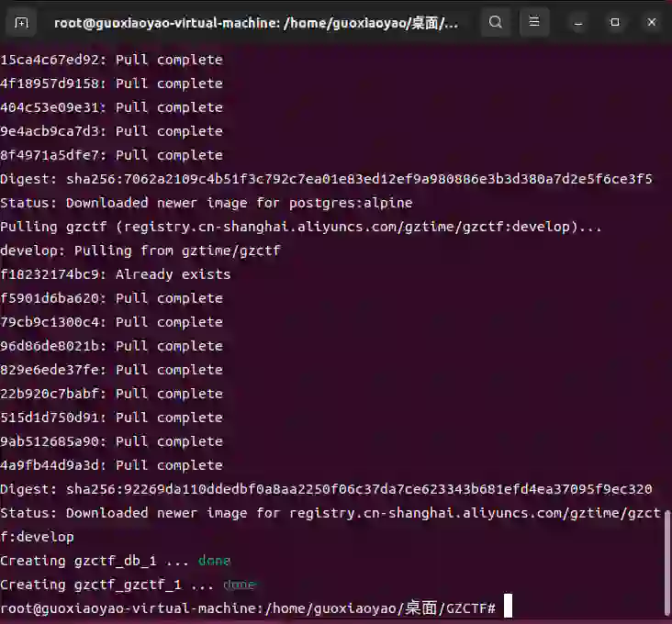Click the cursor block at the prompt
This screenshot has height=624, width=672.
coord(508,607)
